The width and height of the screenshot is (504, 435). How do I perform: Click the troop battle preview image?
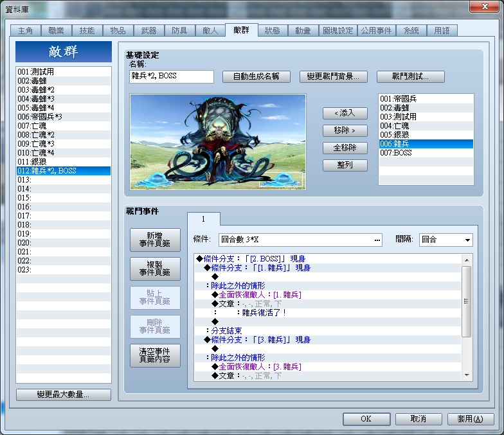pos(218,141)
